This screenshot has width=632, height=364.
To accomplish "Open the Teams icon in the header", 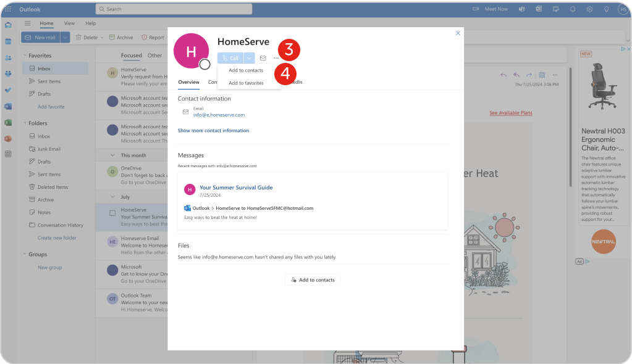I will 522,9.
